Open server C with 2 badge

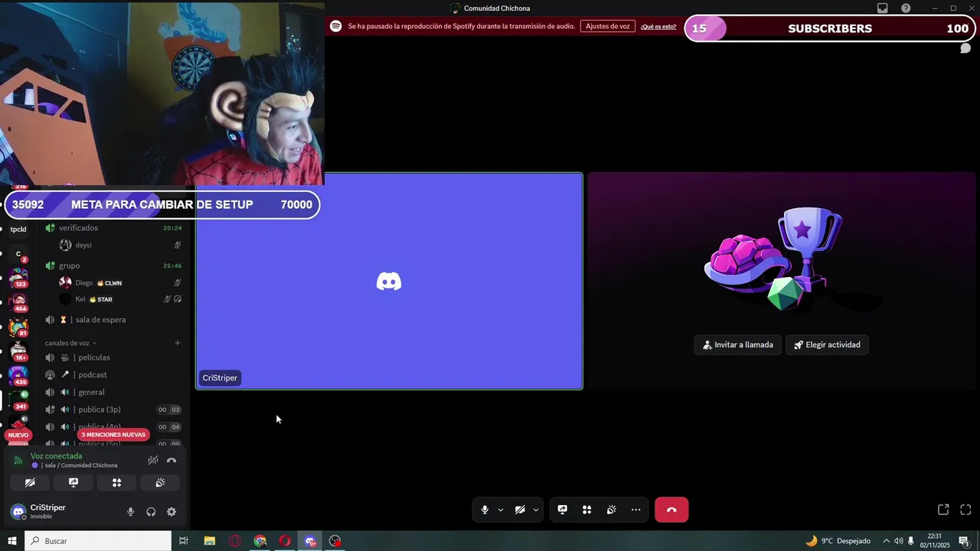[18, 254]
